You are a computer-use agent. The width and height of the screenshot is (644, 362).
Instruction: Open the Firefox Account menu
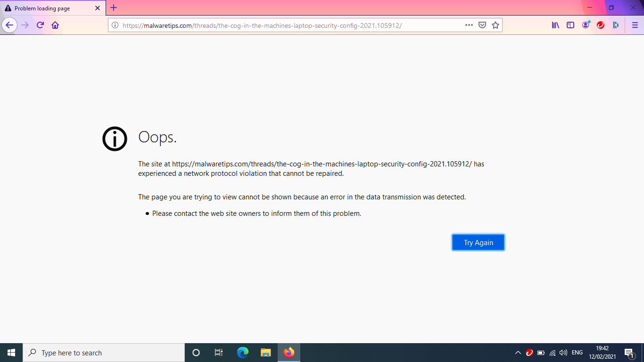[586, 25]
